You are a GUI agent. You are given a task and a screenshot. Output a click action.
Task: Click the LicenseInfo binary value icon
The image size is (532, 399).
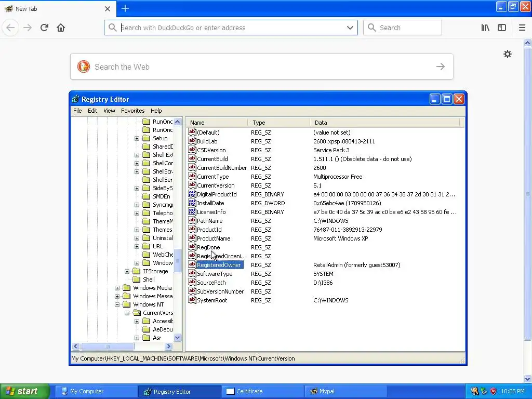click(192, 211)
